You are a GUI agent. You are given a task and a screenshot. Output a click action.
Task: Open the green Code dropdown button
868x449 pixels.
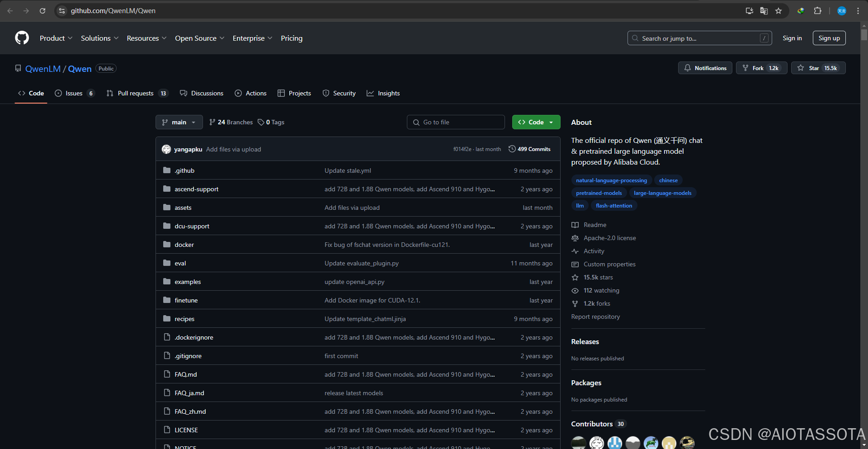(536, 122)
